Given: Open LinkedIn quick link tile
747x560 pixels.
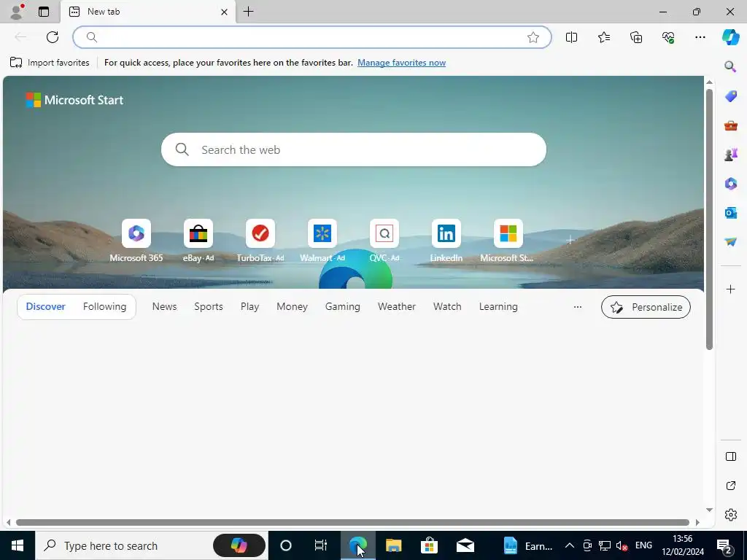Looking at the screenshot, I should click(x=446, y=241).
